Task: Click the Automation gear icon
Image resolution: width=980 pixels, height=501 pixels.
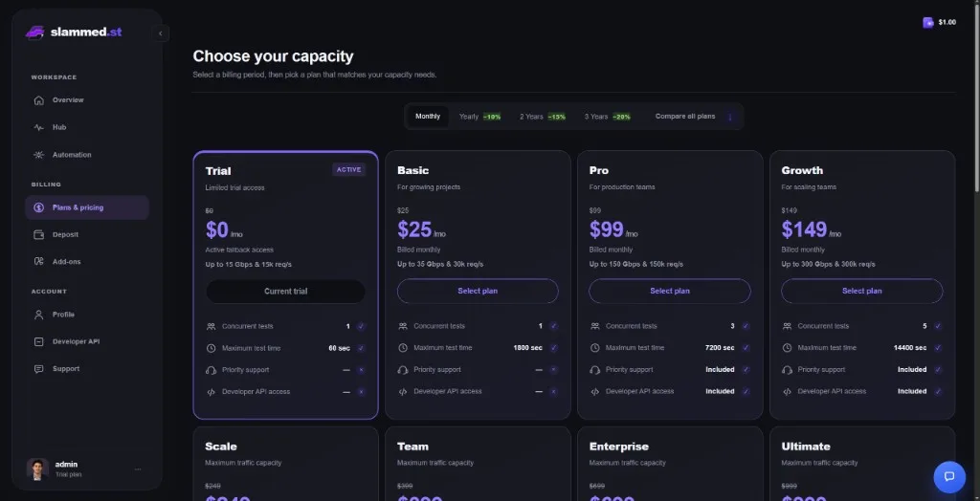Action: [38, 155]
